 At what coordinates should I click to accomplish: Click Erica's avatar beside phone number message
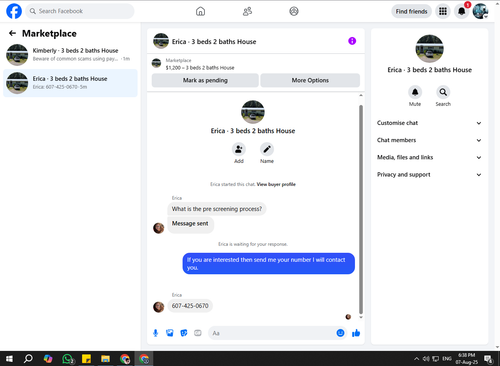159,307
